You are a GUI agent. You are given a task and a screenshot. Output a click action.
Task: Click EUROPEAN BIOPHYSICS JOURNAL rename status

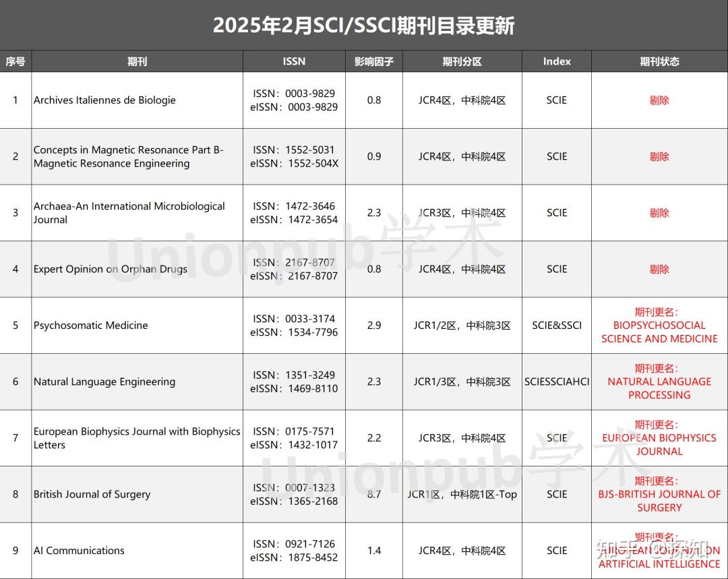(659, 438)
